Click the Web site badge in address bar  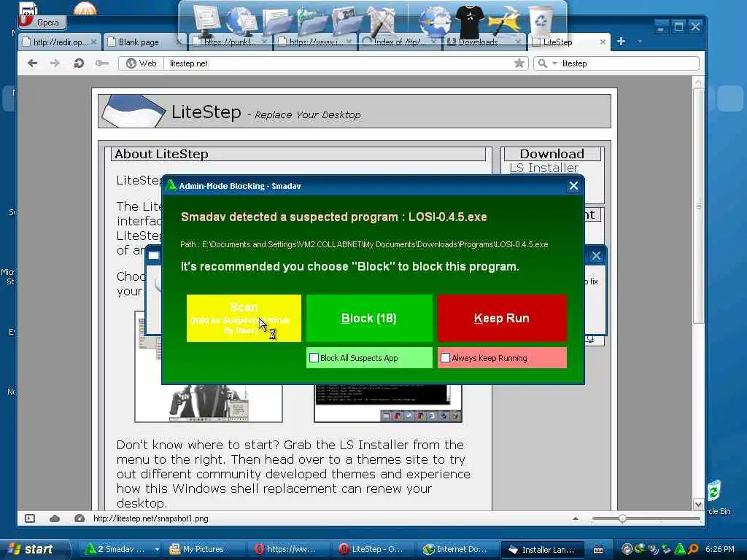[x=142, y=63]
